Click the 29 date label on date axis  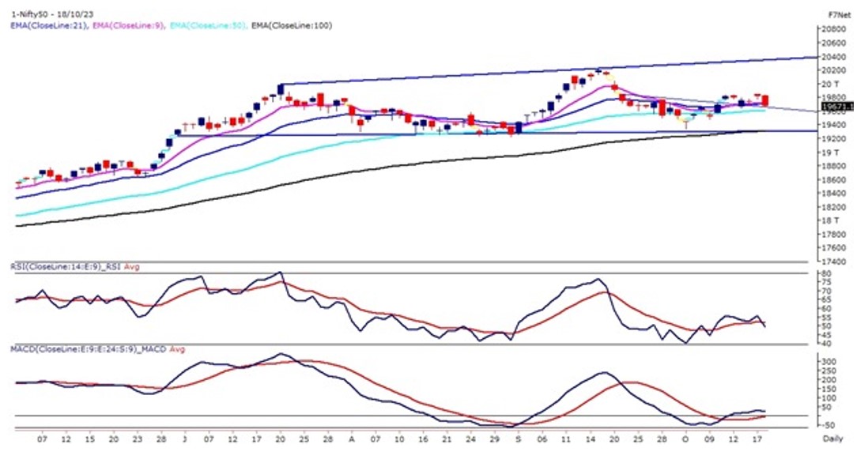pyautogui.click(x=494, y=439)
